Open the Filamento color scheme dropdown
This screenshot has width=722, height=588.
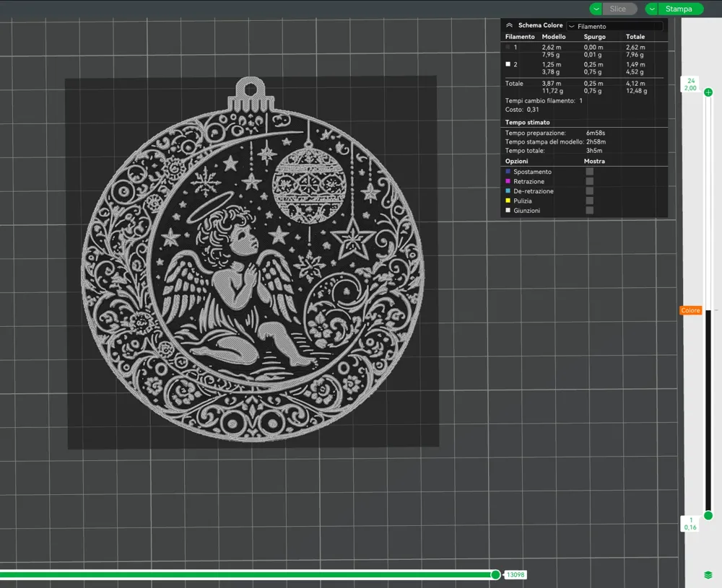[614, 26]
